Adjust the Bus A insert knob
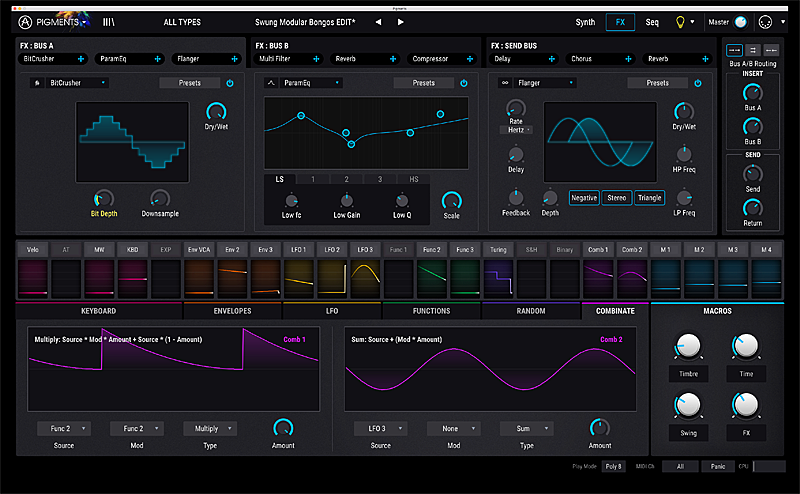Screen dimensions: 800x494 pyautogui.click(x=753, y=92)
